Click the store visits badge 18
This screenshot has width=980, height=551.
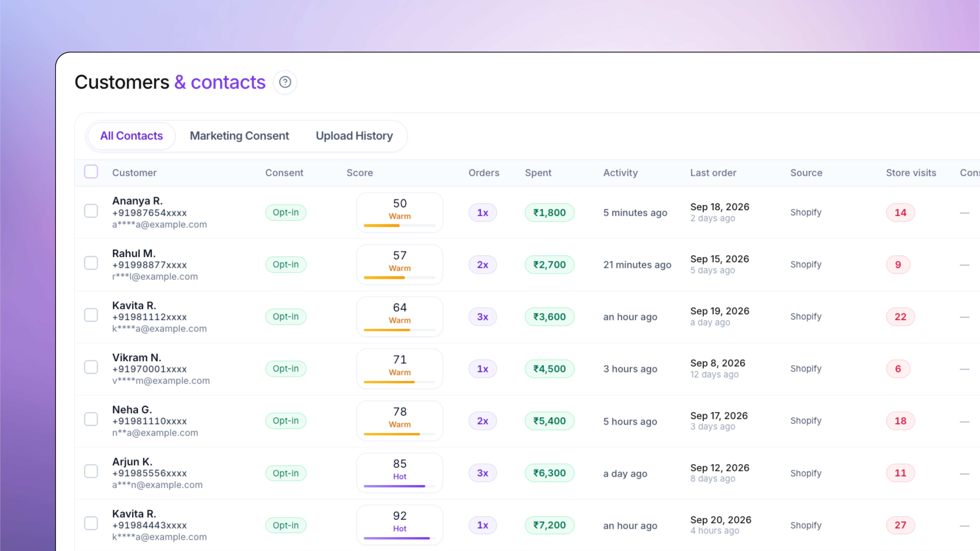[900, 421]
